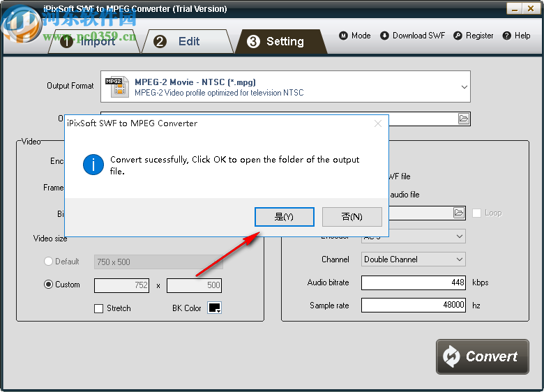Click the dialog title iPixSoft SWF to MPEG Converter
The width and height of the screenshot is (544, 392).
(133, 123)
